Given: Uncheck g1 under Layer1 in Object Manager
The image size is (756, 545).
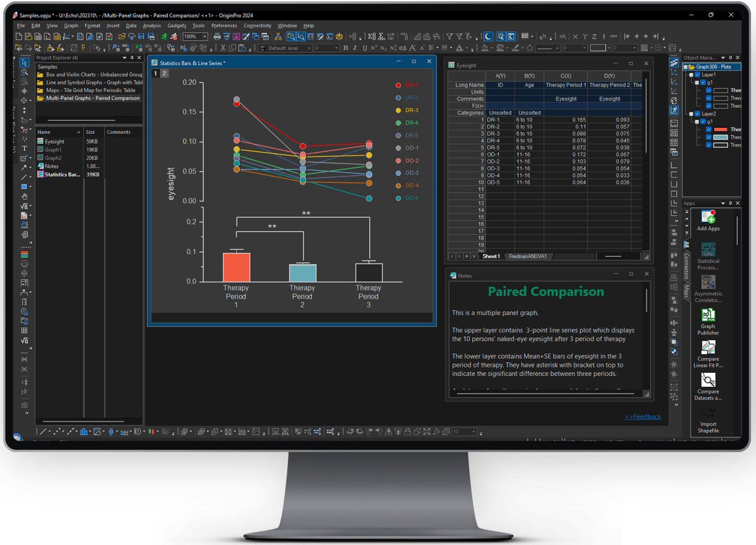Looking at the screenshot, I should tap(703, 82).
